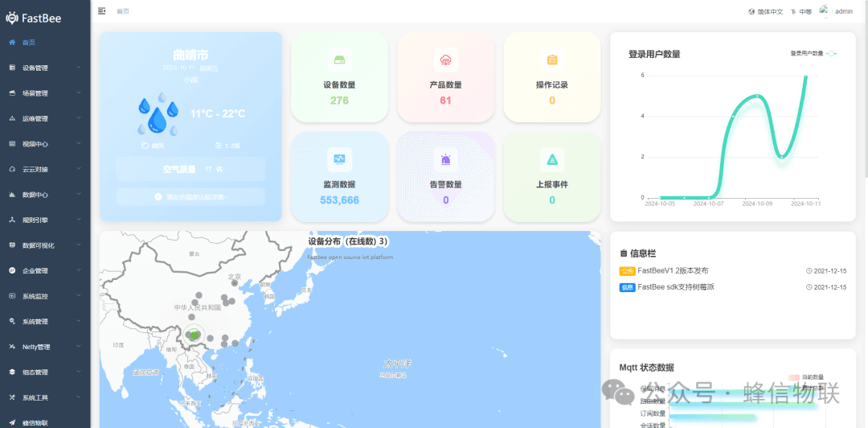The width and height of the screenshot is (868, 428).
Task: Click the bar chart icon for 数据中心
Action: (12, 195)
